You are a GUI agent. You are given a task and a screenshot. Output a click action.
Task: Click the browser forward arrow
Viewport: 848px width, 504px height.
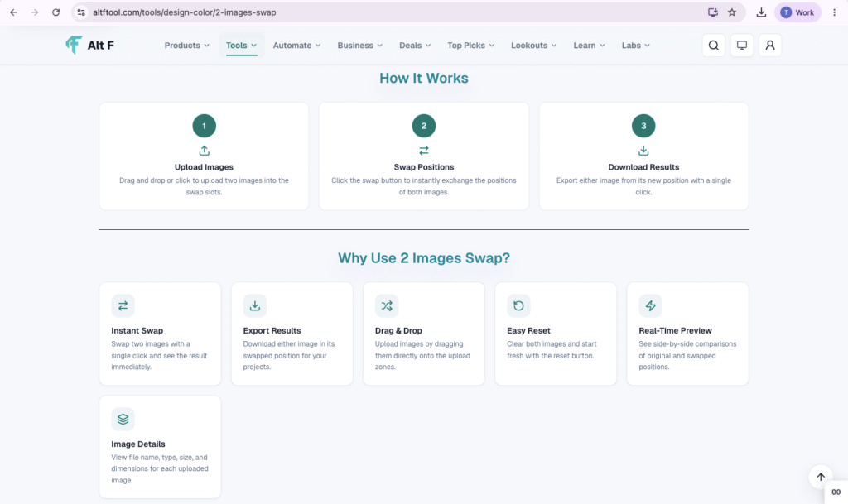(x=35, y=12)
